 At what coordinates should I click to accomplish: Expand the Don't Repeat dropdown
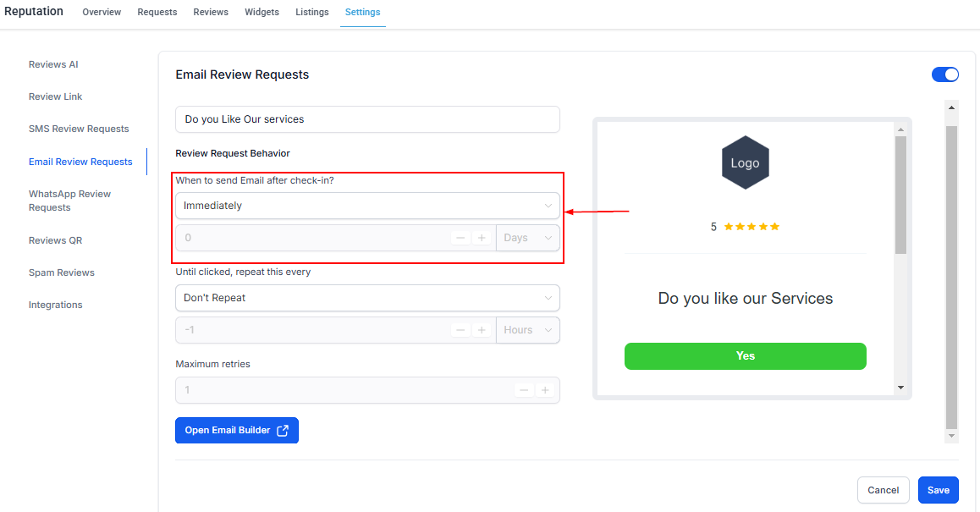click(367, 298)
